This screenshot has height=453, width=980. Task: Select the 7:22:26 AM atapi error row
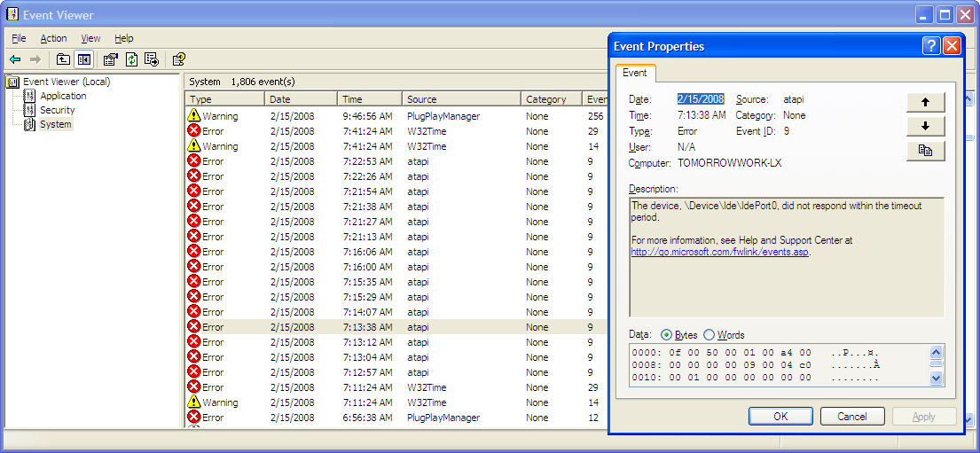[396, 176]
